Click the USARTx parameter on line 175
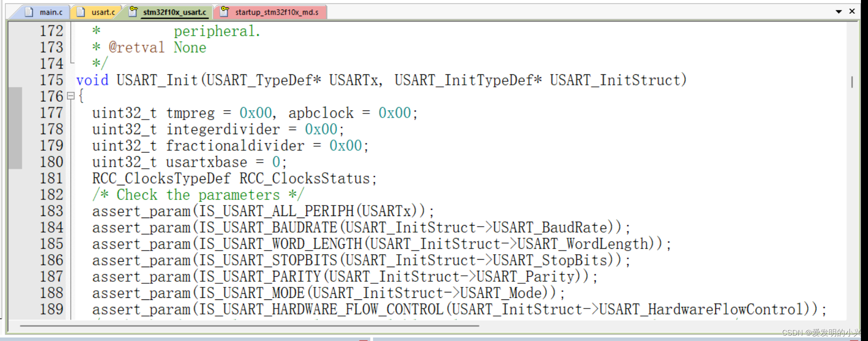The image size is (868, 341). click(354, 80)
